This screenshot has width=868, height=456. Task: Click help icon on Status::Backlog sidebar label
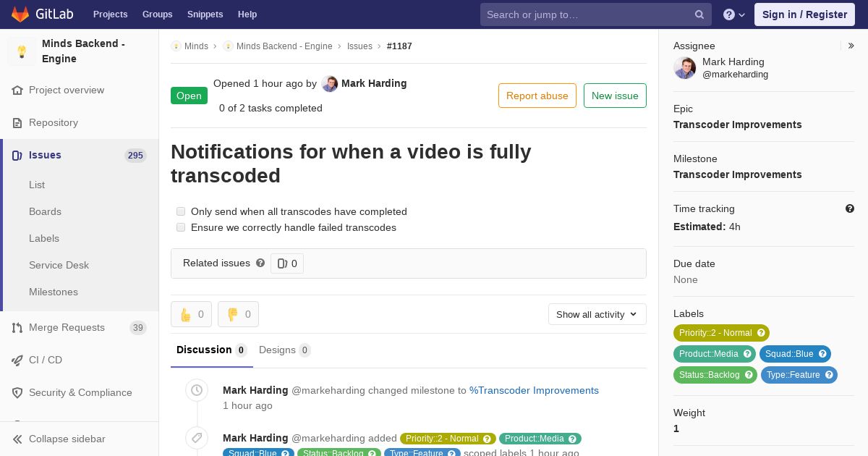(x=749, y=375)
